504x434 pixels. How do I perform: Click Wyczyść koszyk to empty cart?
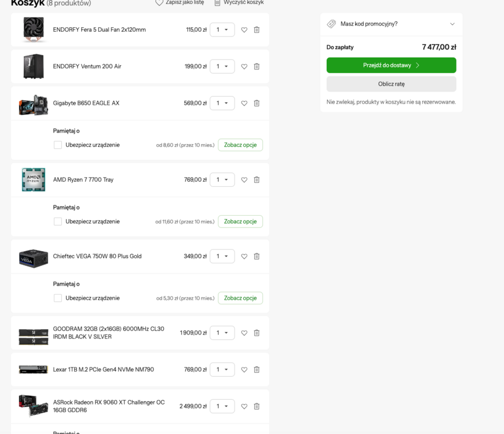[x=239, y=2]
